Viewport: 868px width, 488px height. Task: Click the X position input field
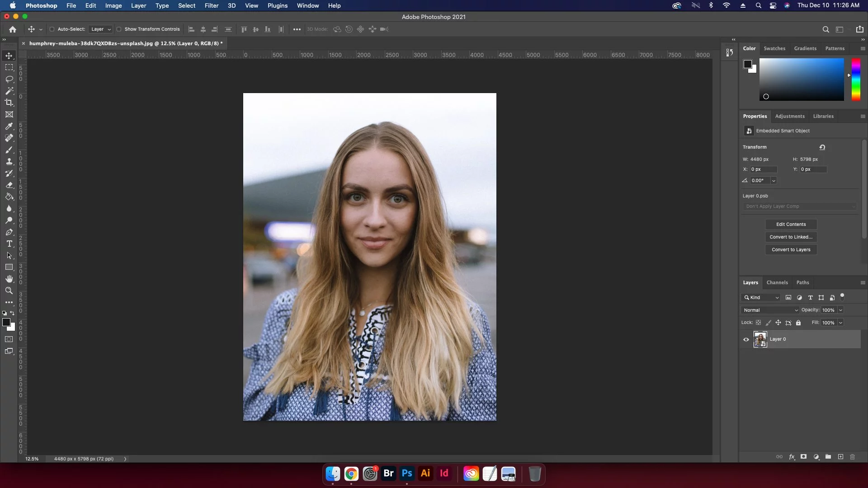pos(763,169)
